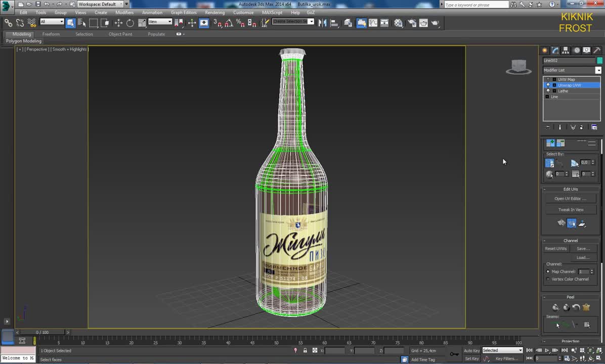This screenshot has height=364, width=605.
Task: Click the Bind to Space Warp icon
Action: (32, 23)
